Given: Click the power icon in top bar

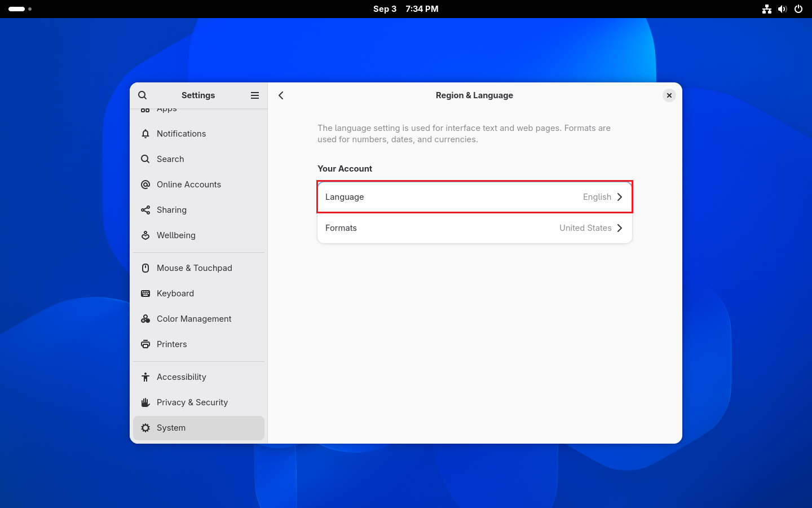Looking at the screenshot, I should [x=798, y=9].
